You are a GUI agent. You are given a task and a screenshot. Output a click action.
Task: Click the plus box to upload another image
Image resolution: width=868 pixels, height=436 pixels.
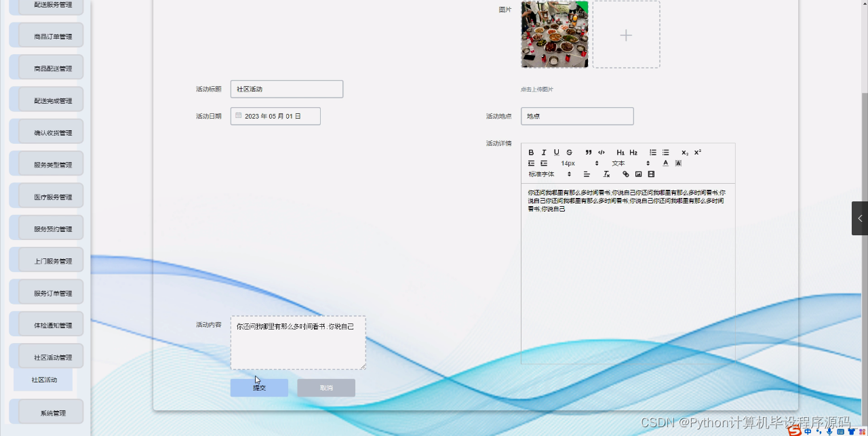[x=625, y=34]
